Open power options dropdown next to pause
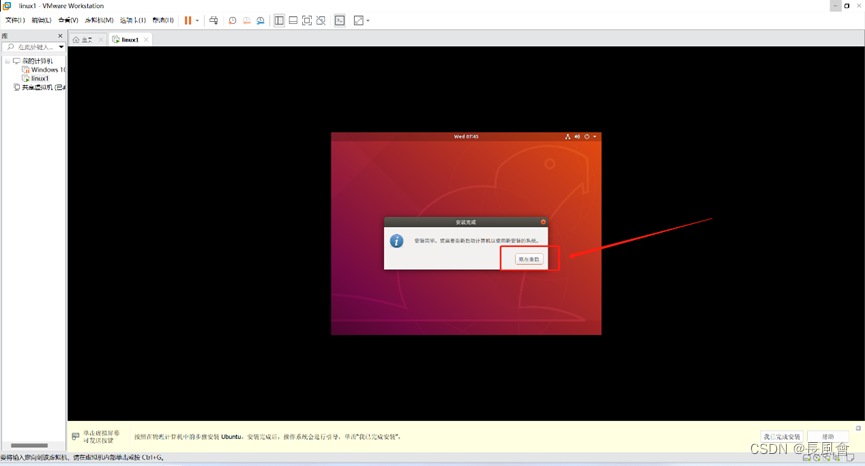This screenshot has height=466, width=865. (197, 20)
